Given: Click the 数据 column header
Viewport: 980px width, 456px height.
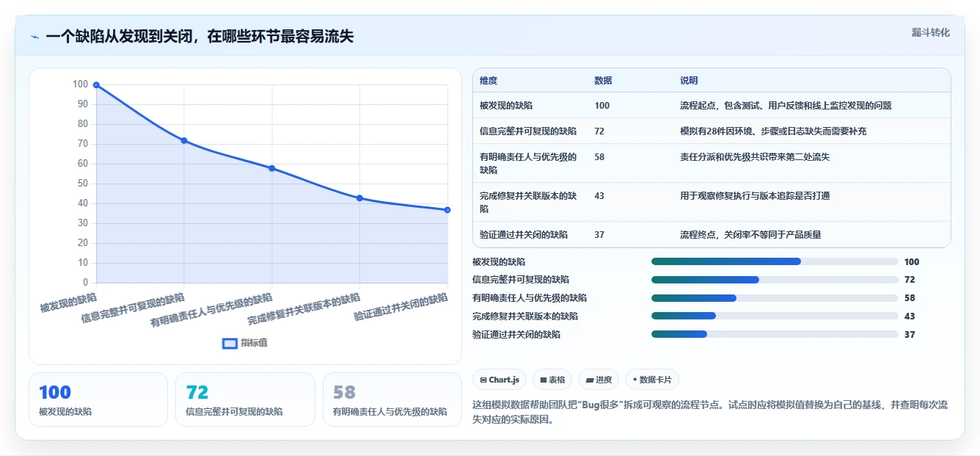Looking at the screenshot, I should pyautogui.click(x=603, y=81).
